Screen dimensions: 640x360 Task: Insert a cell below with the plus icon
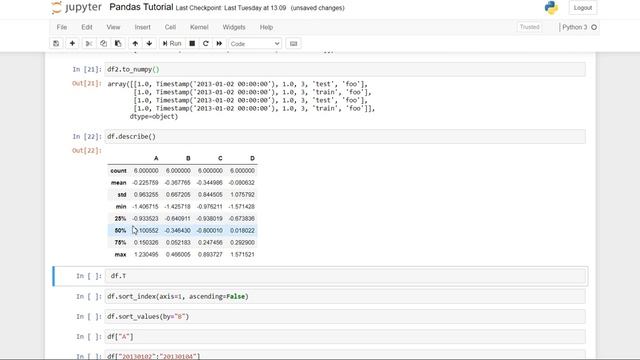click(x=72, y=43)
